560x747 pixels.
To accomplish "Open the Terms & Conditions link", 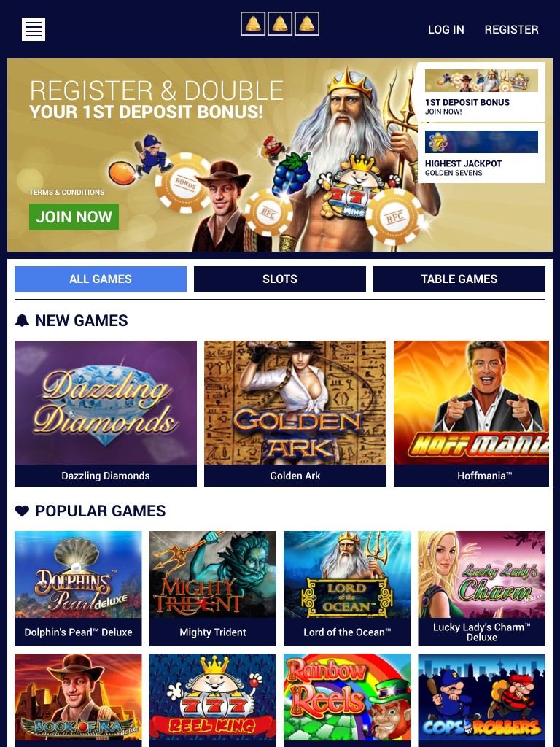I will click(66, 192).
